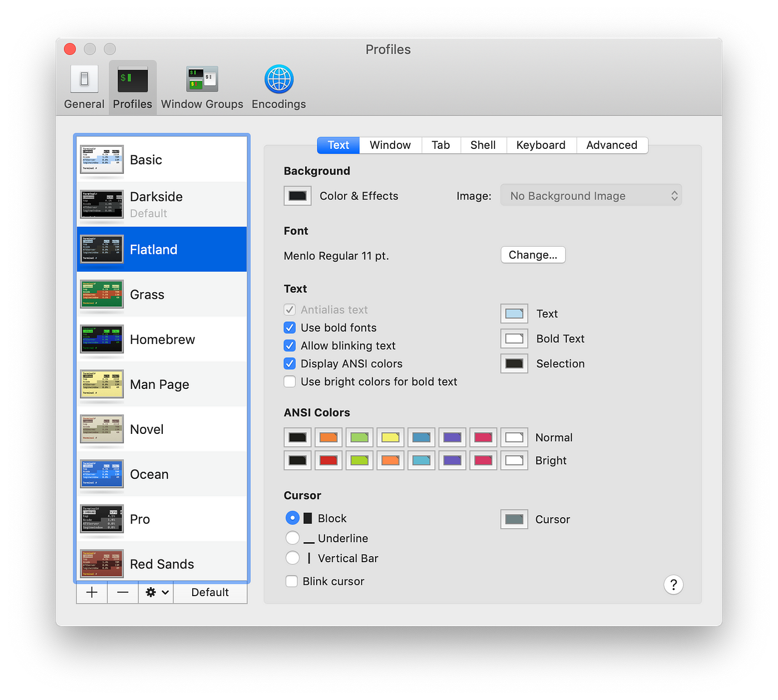Disable Allow blinking text
778x700 pixels.
290,346
